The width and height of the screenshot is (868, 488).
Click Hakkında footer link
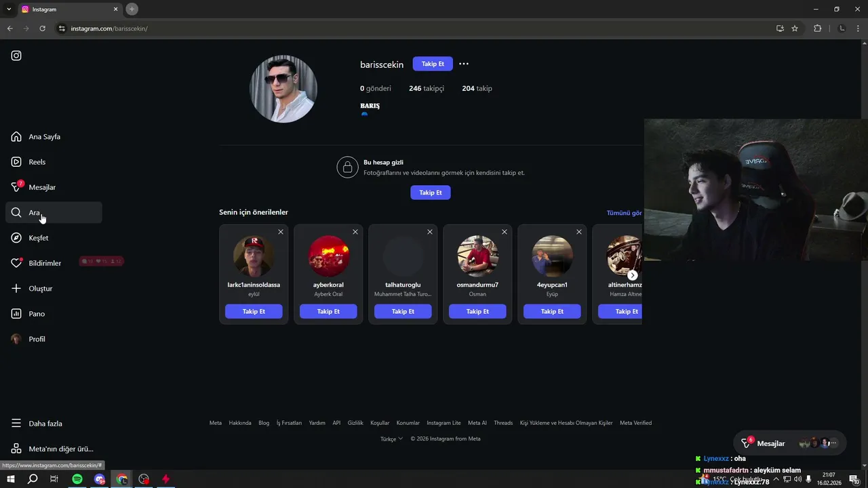pyautogui.click(x=240, y=423)
